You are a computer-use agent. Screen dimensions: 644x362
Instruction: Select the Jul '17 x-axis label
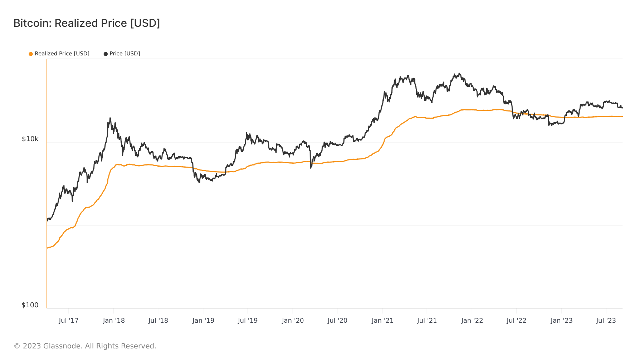click(x=68, y=321)
